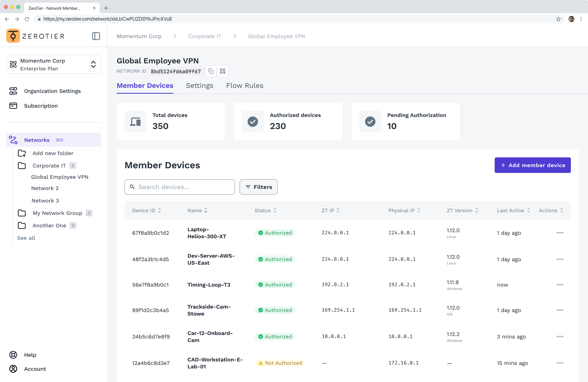Open the Momentum Corp organization switcher
The width and height of the screenshot is (588, 382).
tap(54, 65)
